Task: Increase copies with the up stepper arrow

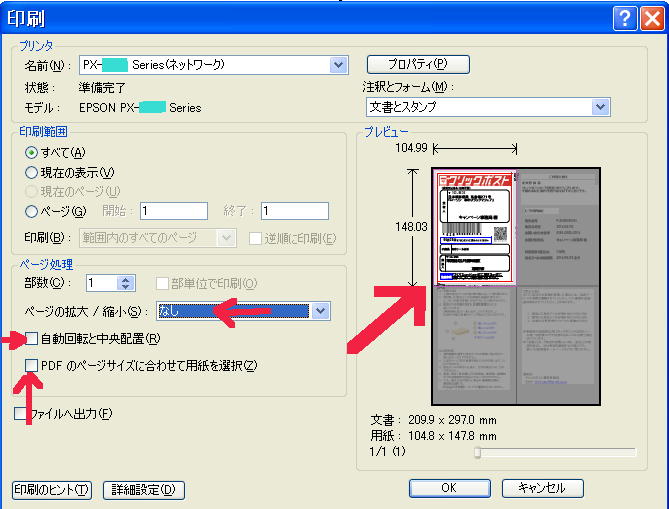Action: pyautogui.click(x=126, y=279)
